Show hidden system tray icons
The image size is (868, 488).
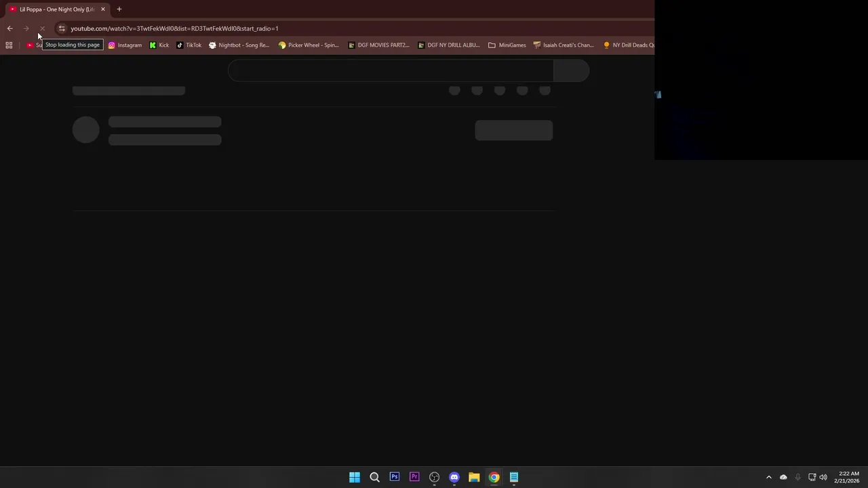point(768,477)
